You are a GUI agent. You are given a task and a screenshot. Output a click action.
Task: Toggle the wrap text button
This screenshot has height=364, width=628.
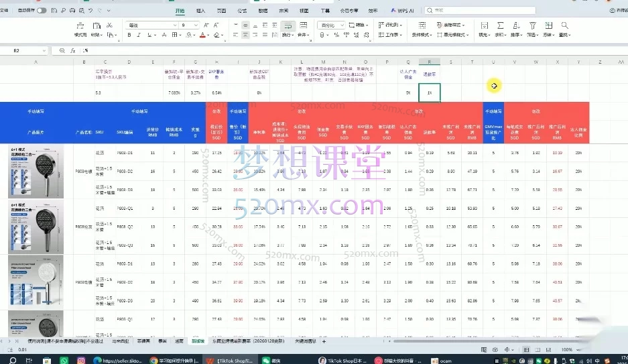288,25
